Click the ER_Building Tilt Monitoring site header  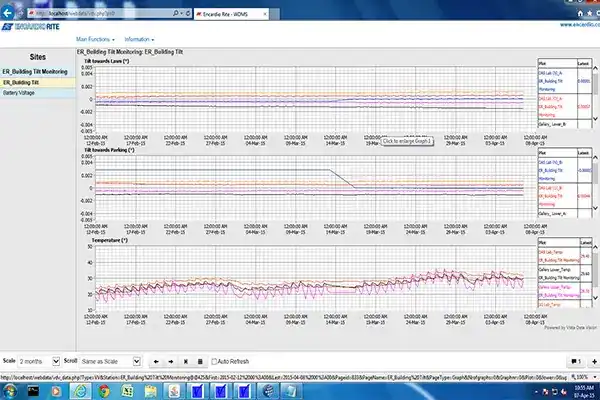point(36,72)
